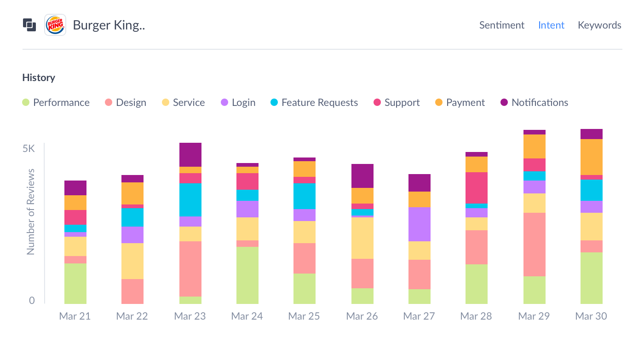Select the orange Payment segment on Mar 30
Screen dimensions: 644x350
[x=592, y=157]
